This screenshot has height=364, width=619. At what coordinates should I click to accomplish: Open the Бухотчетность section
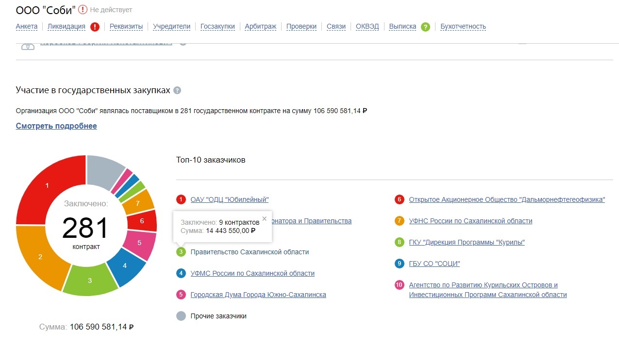pyautogui.click(x=463, y=27)
